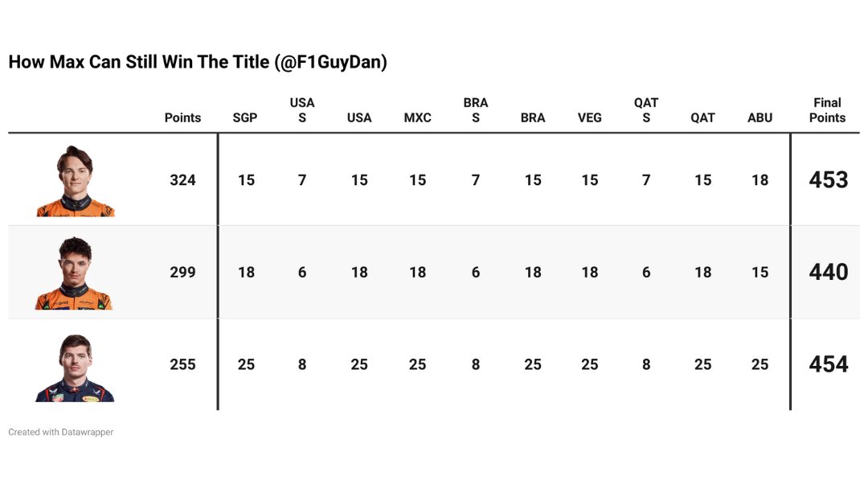Click the BRA S sprint column header
868x489 pixels.
(476, 110)
